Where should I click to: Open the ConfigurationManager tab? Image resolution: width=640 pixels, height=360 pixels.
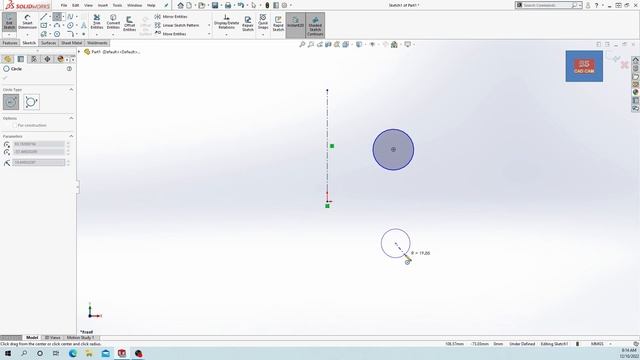34,59
